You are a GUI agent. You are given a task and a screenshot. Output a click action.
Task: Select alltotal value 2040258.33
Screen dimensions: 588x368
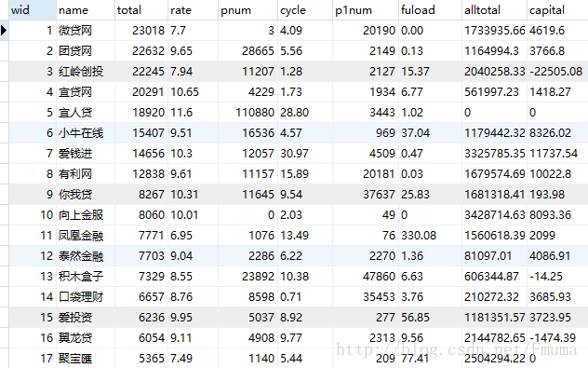click(495, 72)
